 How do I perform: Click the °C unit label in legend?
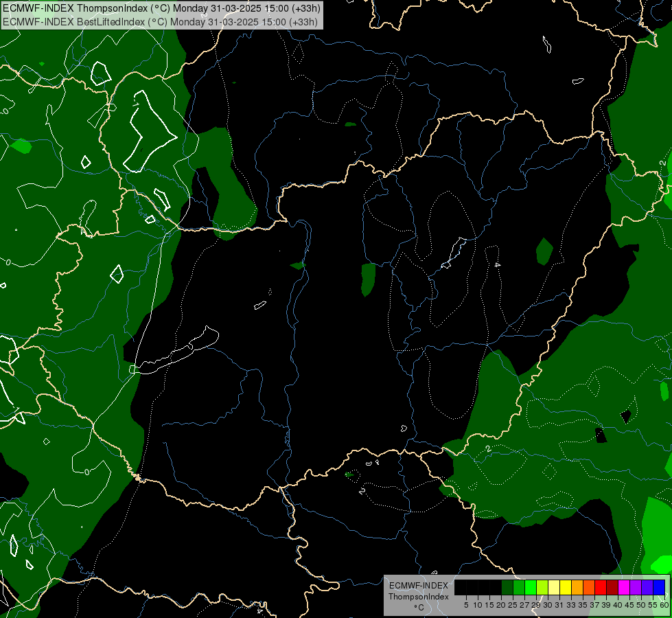click(x=419, y=608)
